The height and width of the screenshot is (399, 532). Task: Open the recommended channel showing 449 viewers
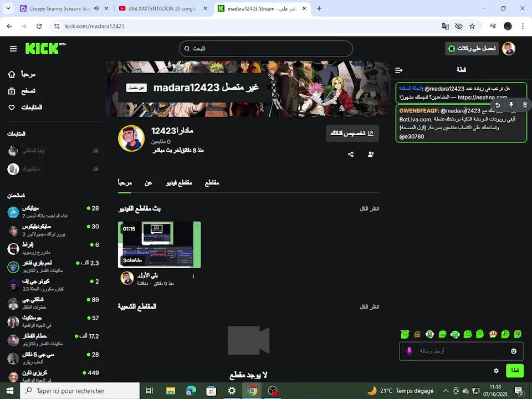tap(53, 376)
